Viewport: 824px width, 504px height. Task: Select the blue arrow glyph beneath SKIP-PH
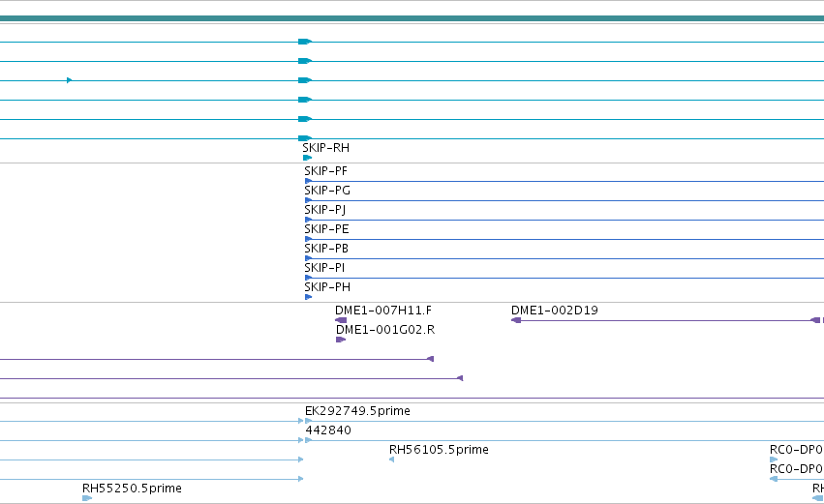coord(309,297)
